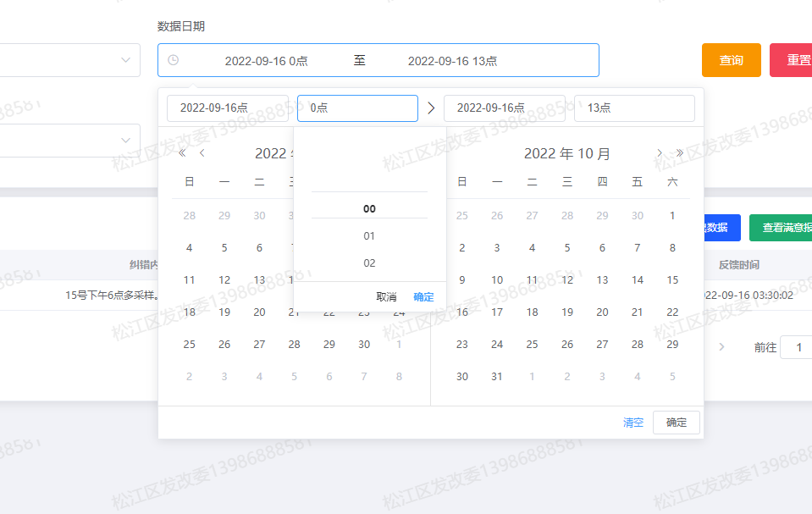Jump to next year in right calendar
812x514 pixels.
tap(679, 153)
